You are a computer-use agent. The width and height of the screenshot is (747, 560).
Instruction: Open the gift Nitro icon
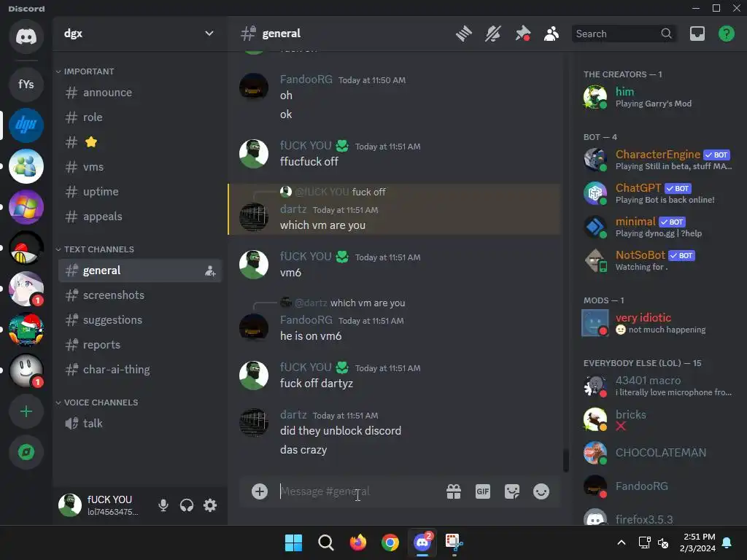click(x=454, y=491)
